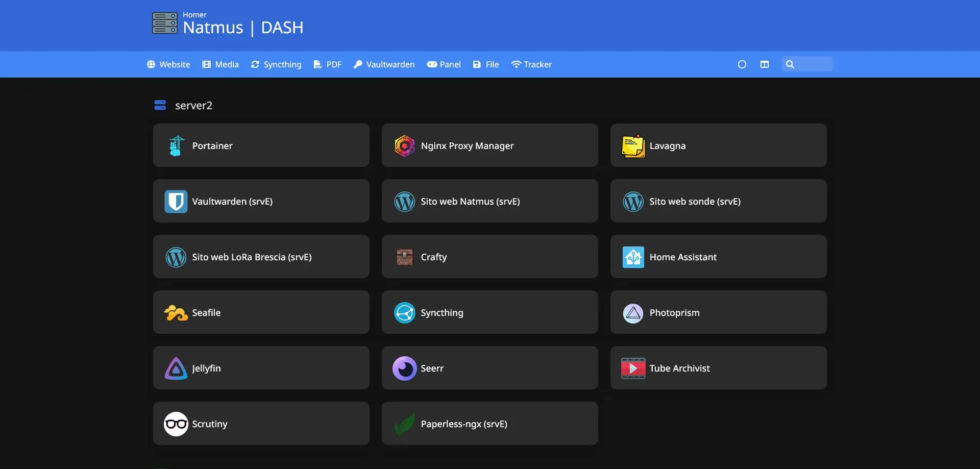
Task: Focus the search input field
Action: point(807,64)
